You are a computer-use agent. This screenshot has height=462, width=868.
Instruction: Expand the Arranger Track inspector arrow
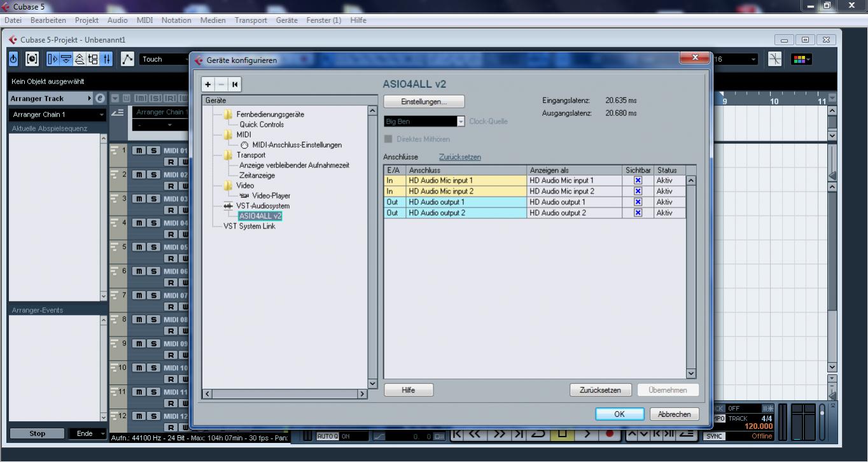coord(90,99)
